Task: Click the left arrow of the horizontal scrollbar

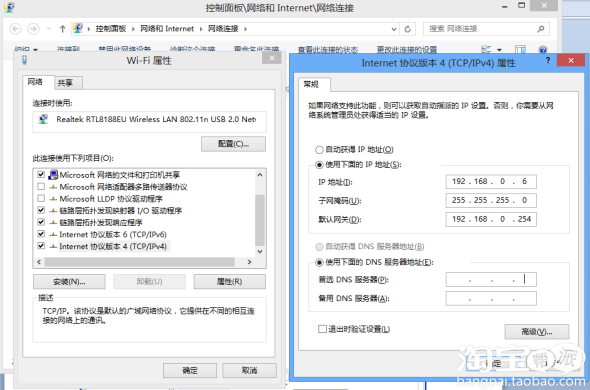Action: (x=39, y=262)
